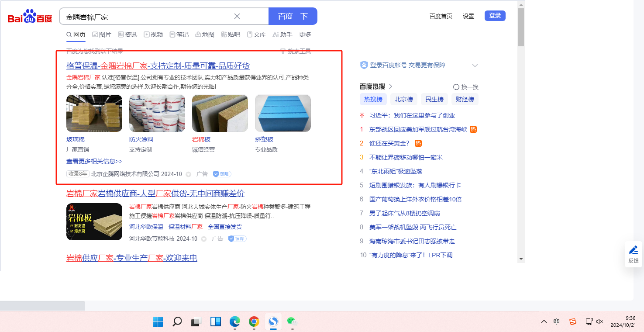Open hot search 东部战区回应美加军舰过航台湾海峡
The height and width of the screenshot is (332, 644).
418,129
